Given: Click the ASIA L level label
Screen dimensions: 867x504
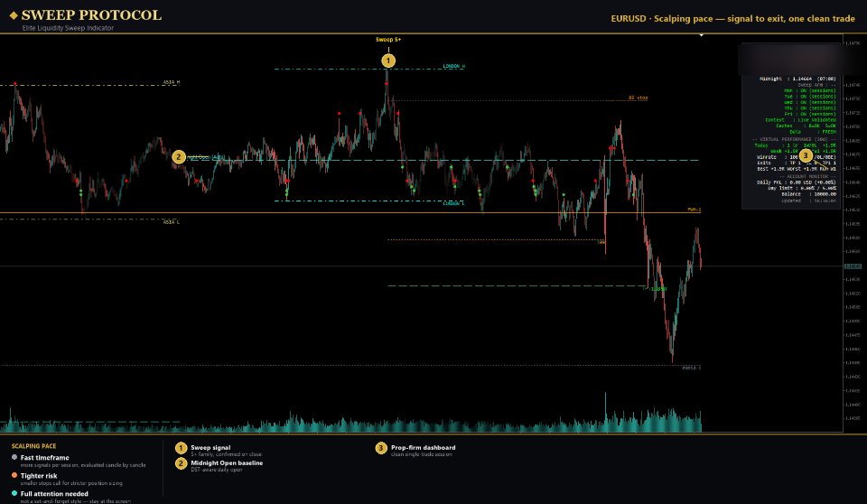Looking at the screenshot, I should (x=172, y=222).
